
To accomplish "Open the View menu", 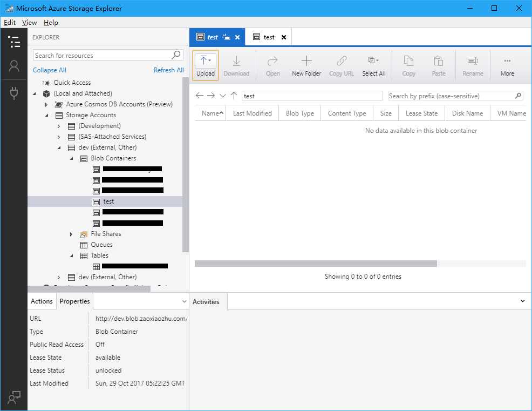I will point(29,23).
